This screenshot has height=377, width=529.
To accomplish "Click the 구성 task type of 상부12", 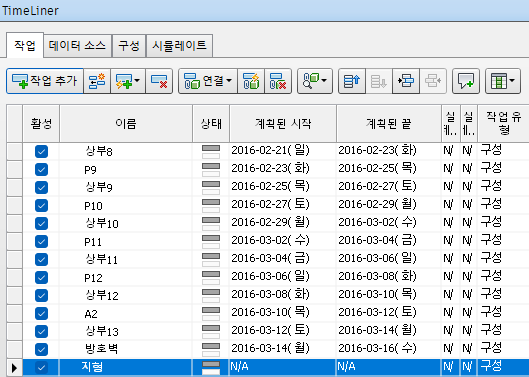I will pos(503,294).
